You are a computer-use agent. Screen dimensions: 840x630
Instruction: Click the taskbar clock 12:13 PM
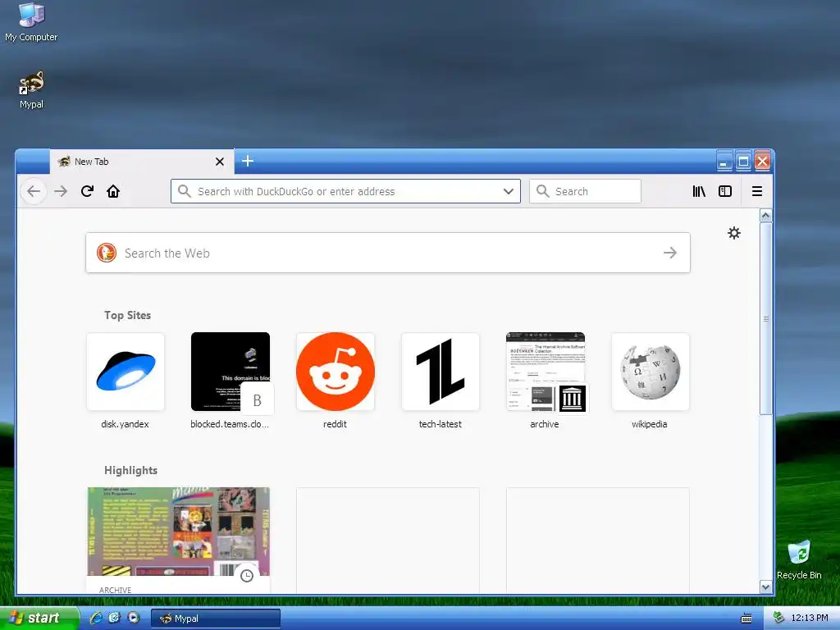810,618
